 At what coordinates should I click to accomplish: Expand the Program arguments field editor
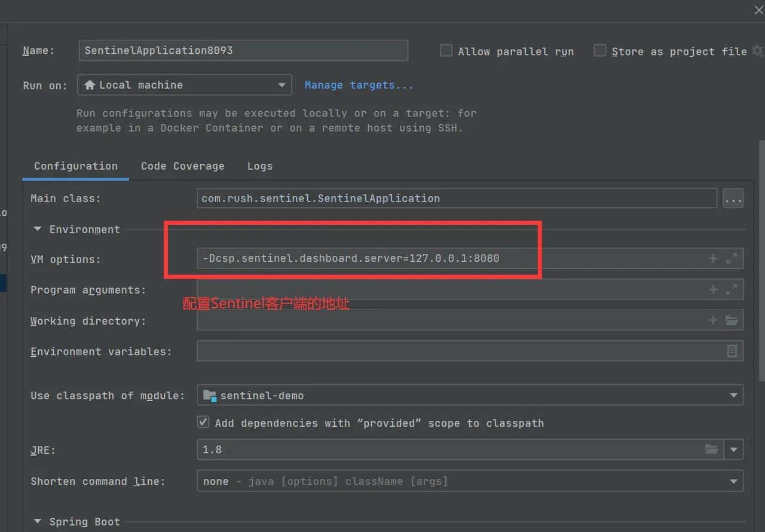tap(732, 290)
